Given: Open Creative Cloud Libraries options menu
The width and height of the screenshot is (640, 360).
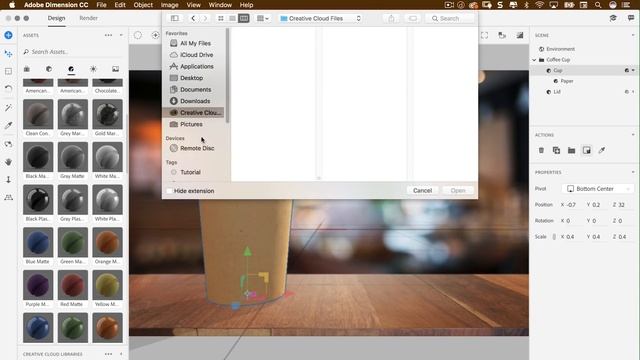Looking at the screenshot, I should [x=108, y=354].
